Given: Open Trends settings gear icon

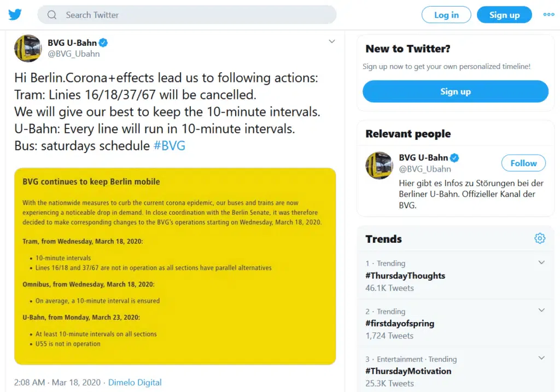Looking at the screenshot, I should coord(540,238).
